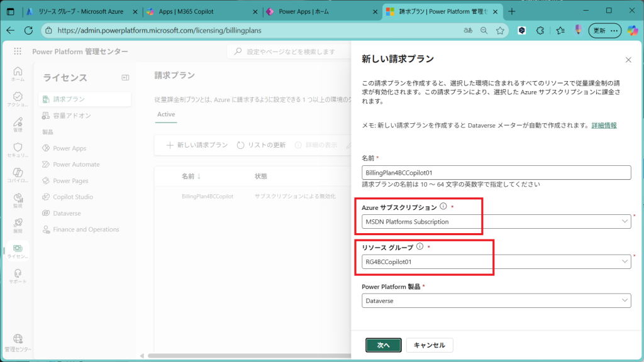Collapse the license navigation pane icon
The width and height of the screenshot is (644, 362).
[x=125, y=77]
